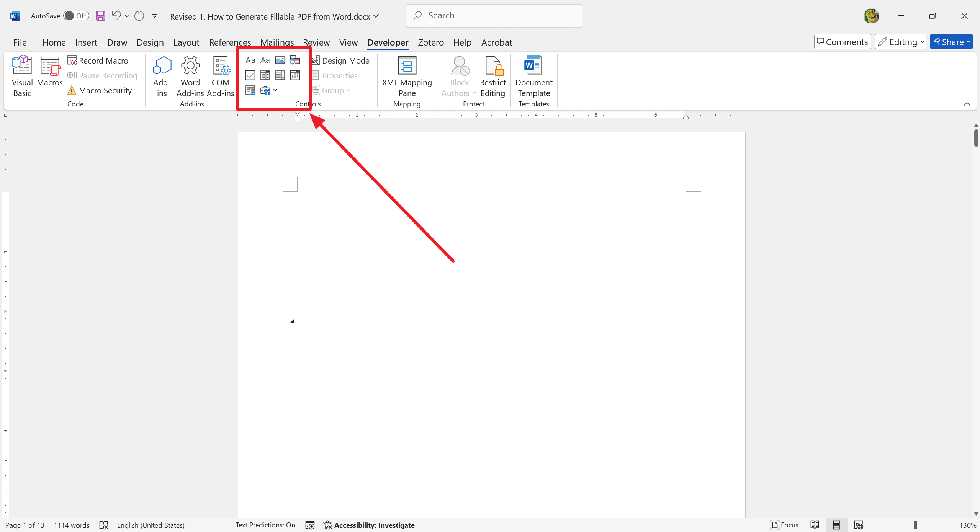980x532 pixels.
Task: Select the Mailings tab
Action: 276,42
